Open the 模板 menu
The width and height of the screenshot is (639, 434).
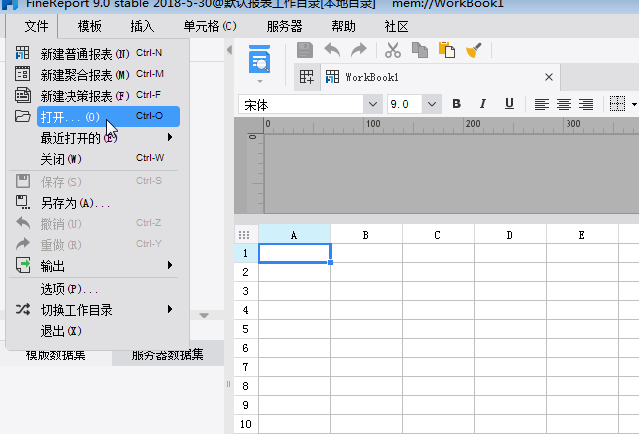coord(90,26)
